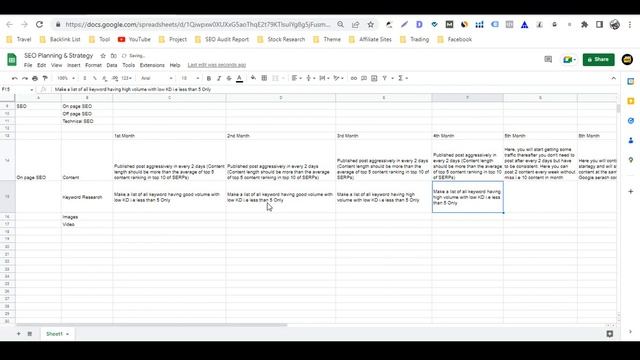The width and height of the screenshot is (640, 360).
Task: Click the horizontal scrollbar of the sheet
Action: [151, 325]
